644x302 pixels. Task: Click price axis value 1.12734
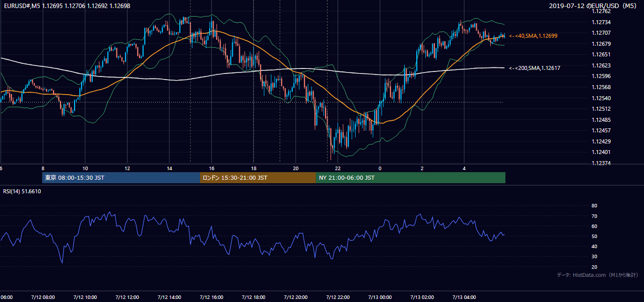coord(601,22)
